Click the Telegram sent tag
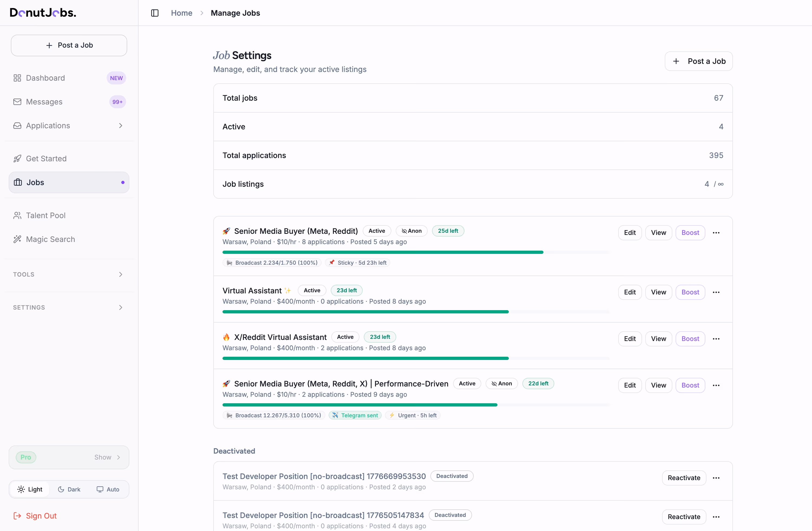Screen dimensions: 812x531 pyautogui.click(x=355, y=415)
